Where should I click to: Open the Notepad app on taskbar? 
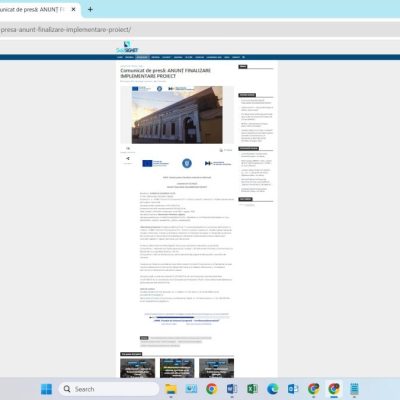tap(354, 389)
